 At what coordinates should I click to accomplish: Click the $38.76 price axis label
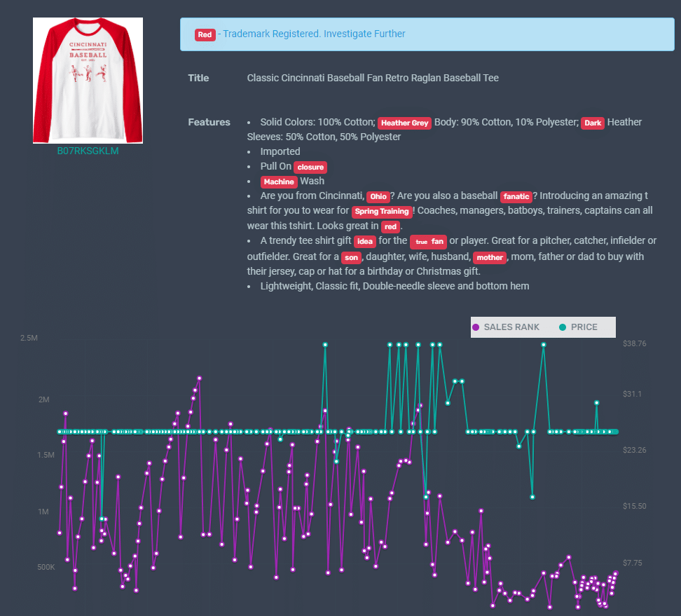pos(635,343)
